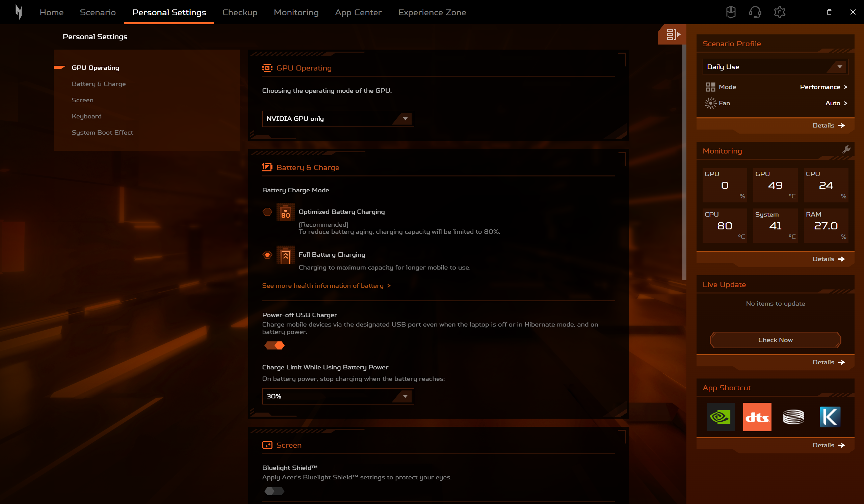
Task: Switch to the Checkup tab
Action: point(240,12)
